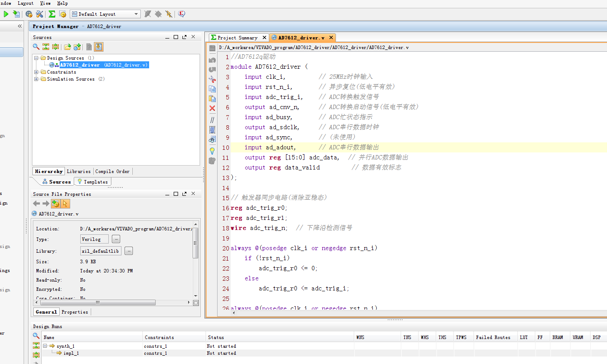Click the Sources panel search magnifier
607x364 pixels.
click(36, 47)
